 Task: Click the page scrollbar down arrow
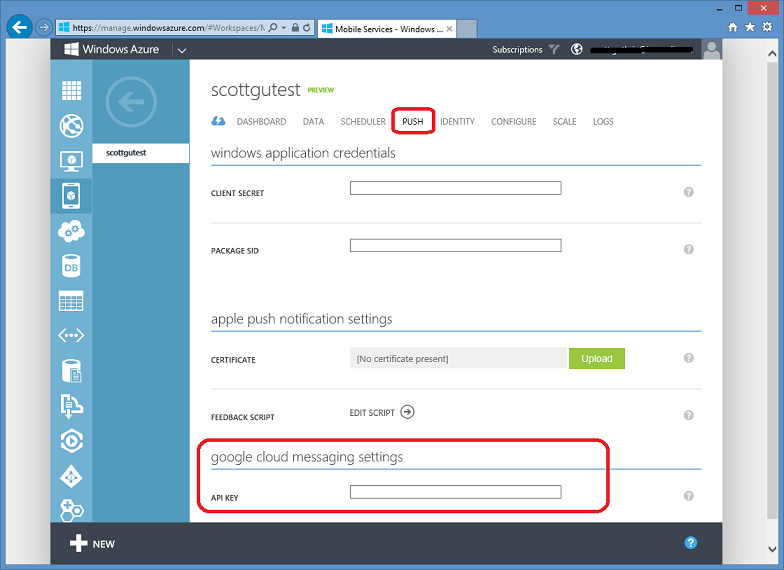pyautogui.click(x=772, y=549)
